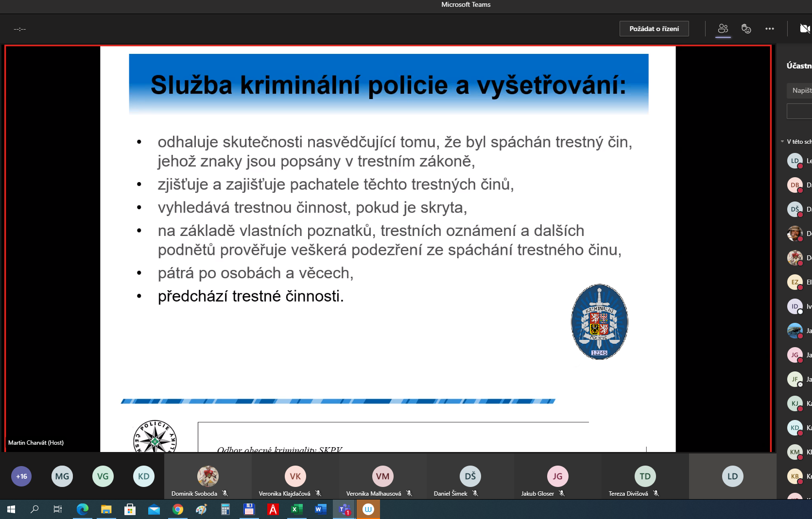Viewport: 812px width, 519px height.
Task: Select the KD participant avatar in the side list
Action: [x=795, y=428]
